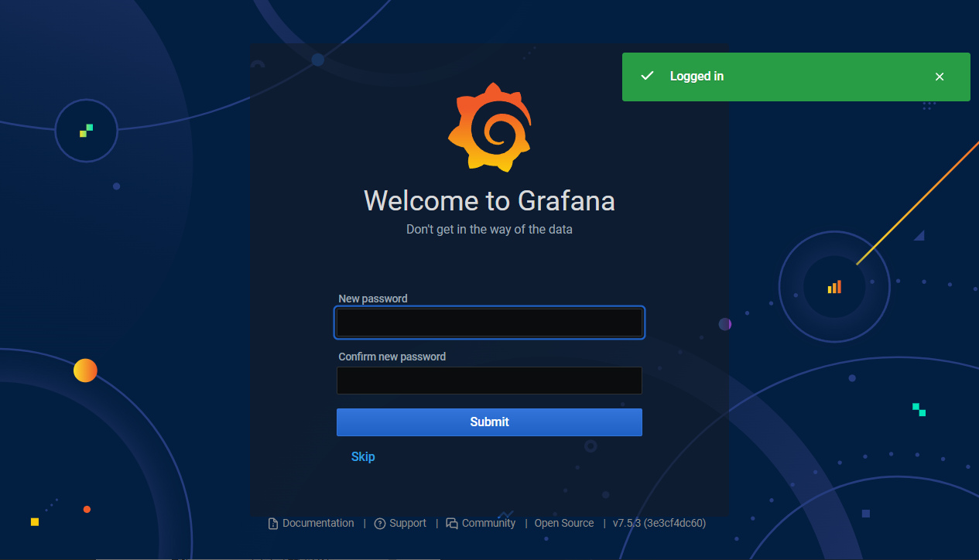Dismiss the Logged in notification
This screenshot has height=560, width=979.
940,77
